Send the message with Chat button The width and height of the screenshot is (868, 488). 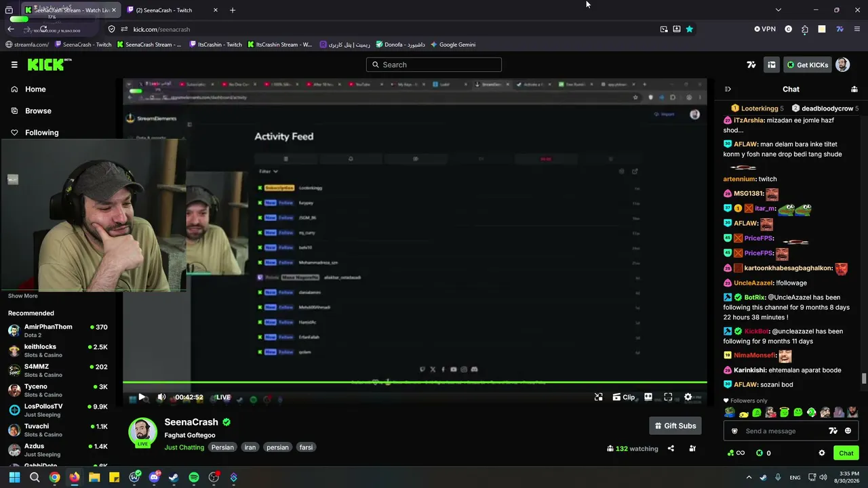coord(846,453)
